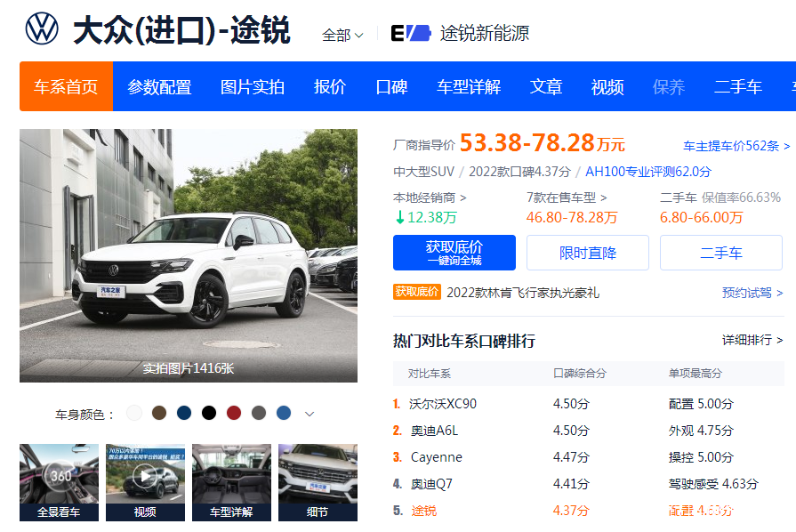796x532 pixels.
Task: Click the 二手车 outlined button
Action: point(721,253)
